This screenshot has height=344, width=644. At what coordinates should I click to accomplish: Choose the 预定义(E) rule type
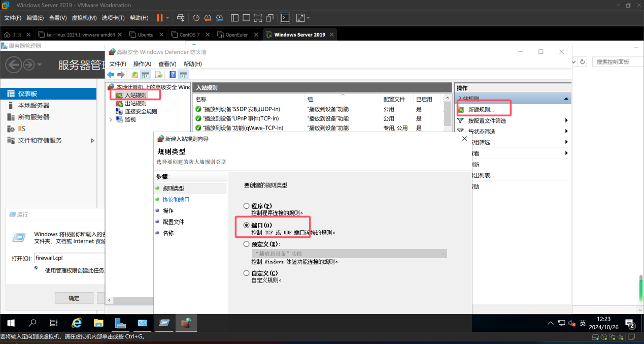247,244
